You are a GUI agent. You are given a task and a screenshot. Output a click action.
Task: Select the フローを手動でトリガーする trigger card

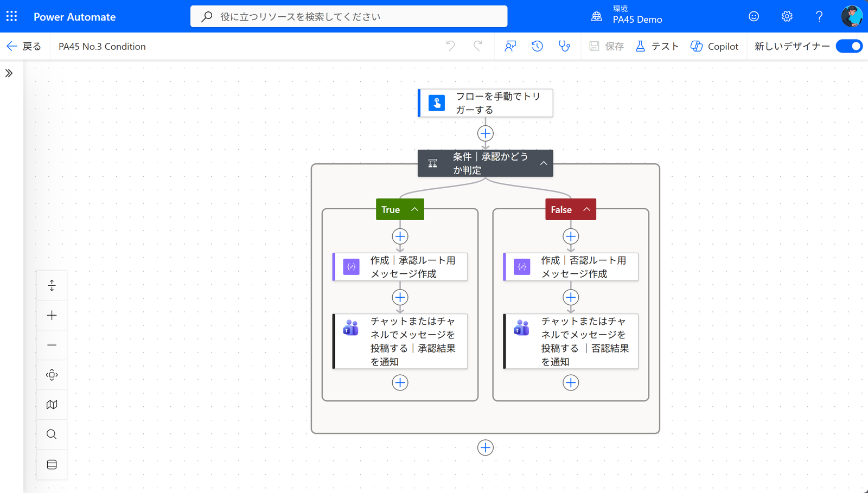coord(486,103)
